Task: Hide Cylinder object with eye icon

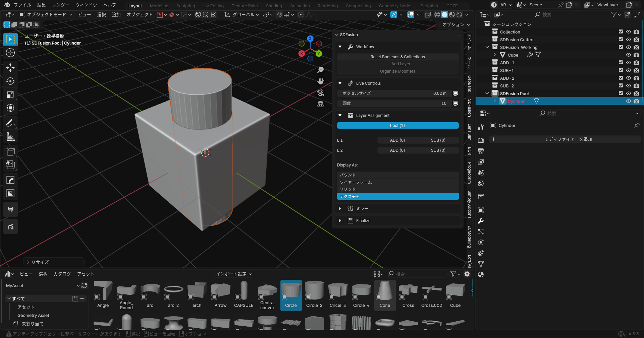Action: tap(629, 101)
